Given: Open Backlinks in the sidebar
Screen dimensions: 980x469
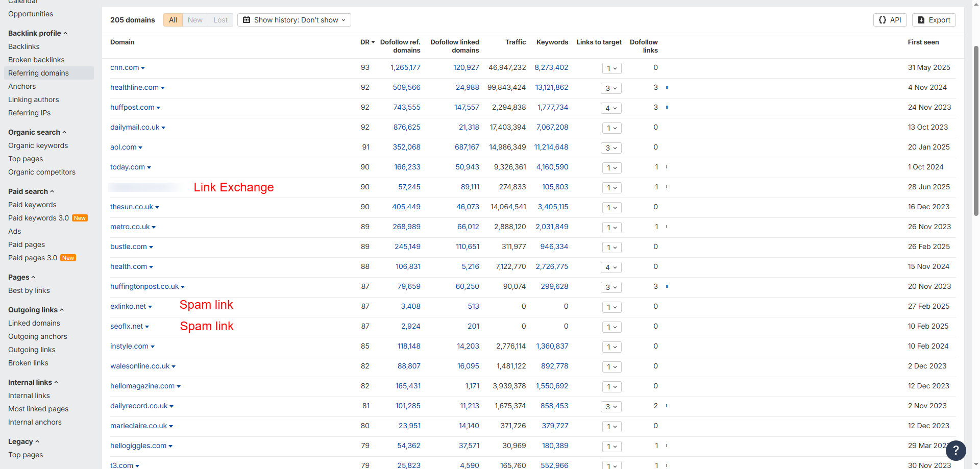Looking at the screenshot, I should (24, 46).
